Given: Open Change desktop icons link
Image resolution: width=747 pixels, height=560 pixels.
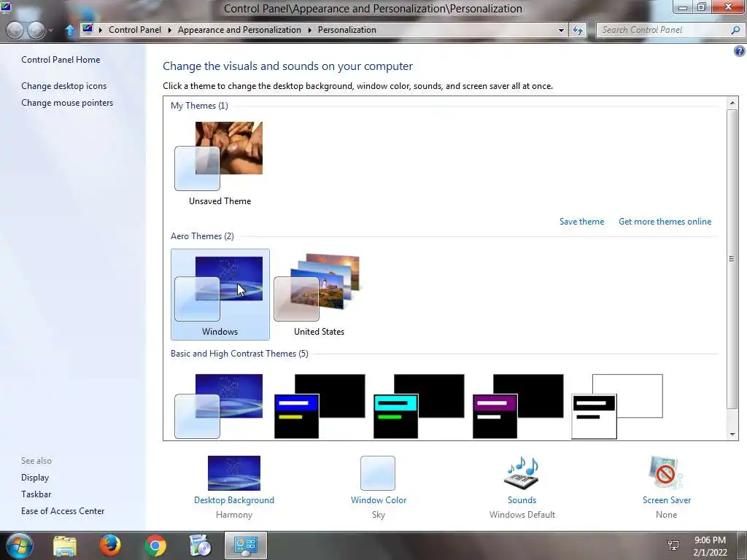Looking at the screenshot, I should [64, 86].
